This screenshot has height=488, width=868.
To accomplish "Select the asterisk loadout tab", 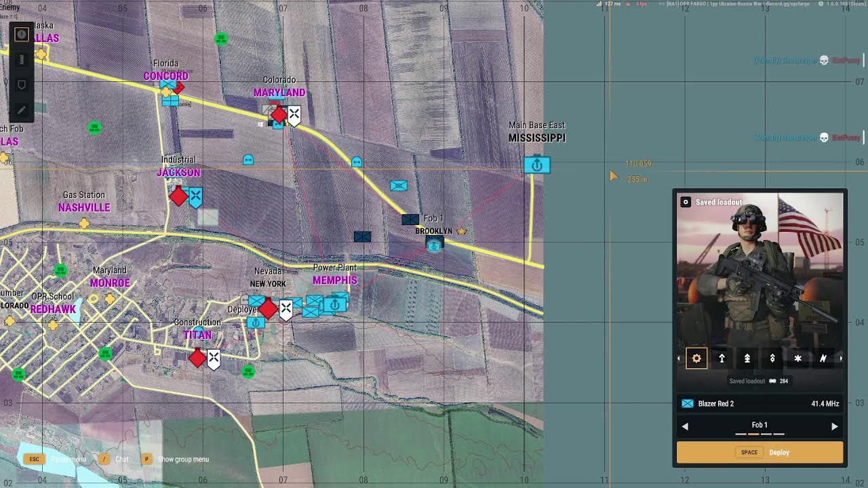I will tap(797, 359).
